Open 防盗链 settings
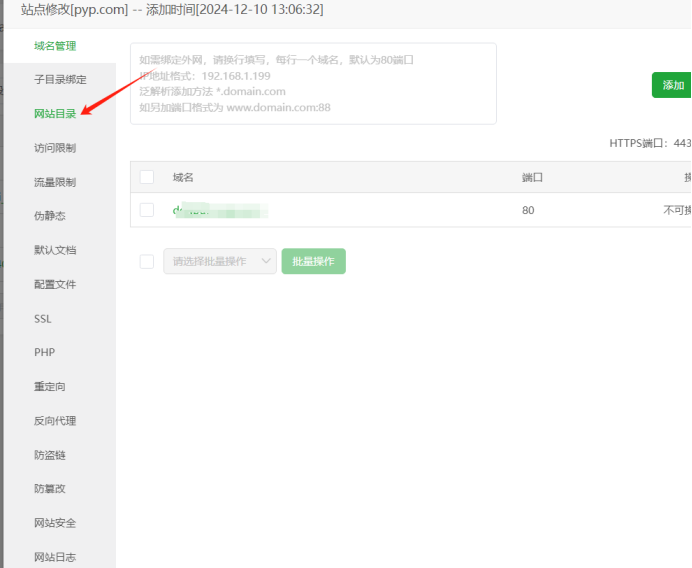 (x=49, y=455)
